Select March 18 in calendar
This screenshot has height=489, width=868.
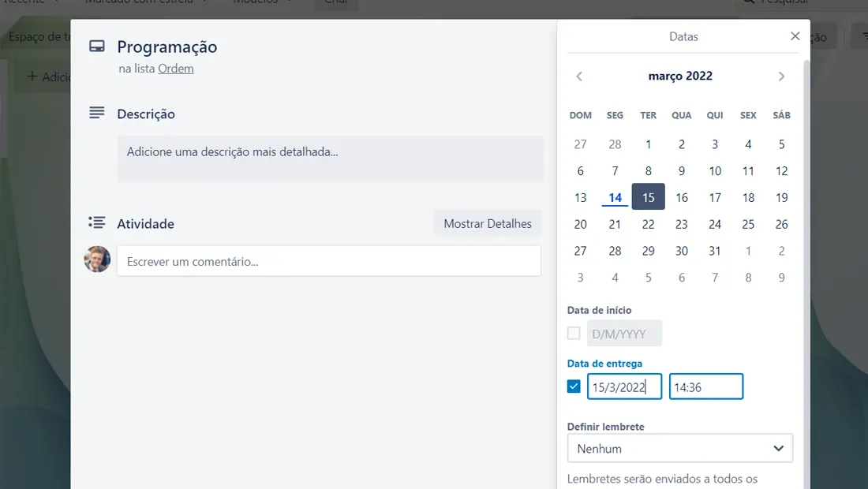coord(748,197)
